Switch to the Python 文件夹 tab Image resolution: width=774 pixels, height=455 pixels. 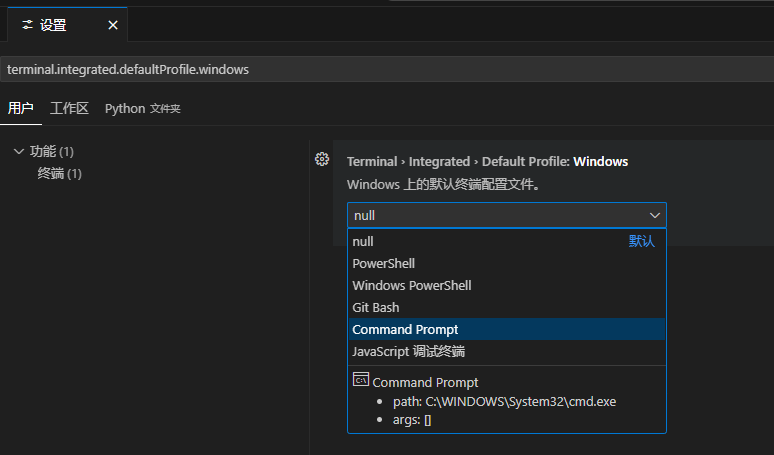click(143, 109)
